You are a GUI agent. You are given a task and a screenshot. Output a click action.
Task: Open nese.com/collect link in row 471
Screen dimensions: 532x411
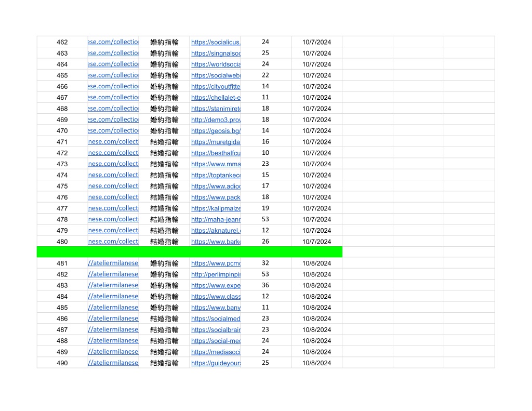click(x=113, y=141)
